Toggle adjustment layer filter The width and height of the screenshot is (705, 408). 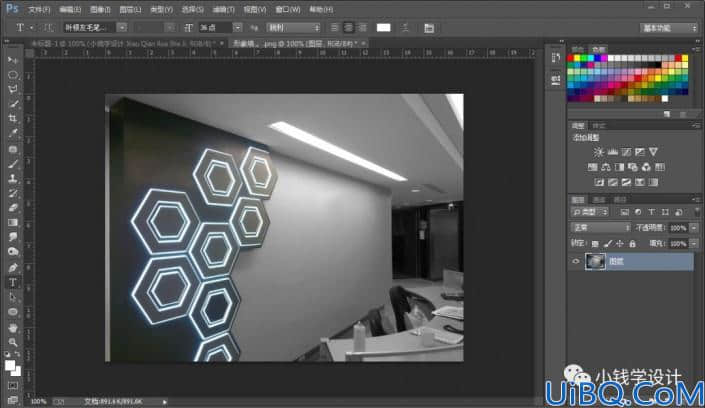pyautogui.click(x=638, y=212)
